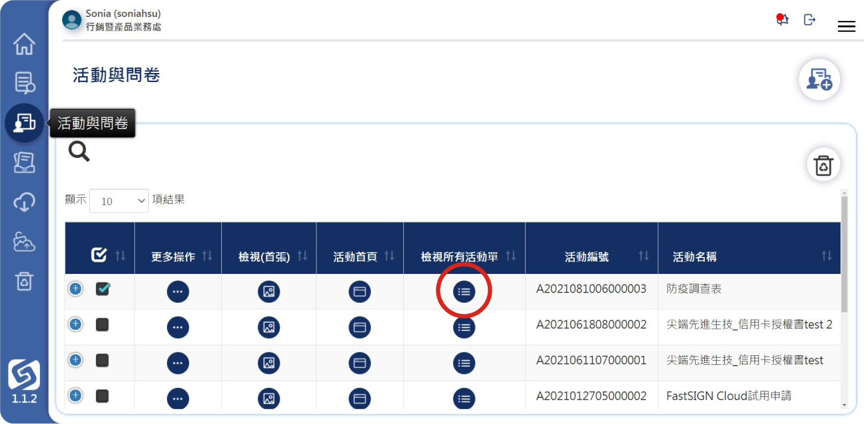868x424 pixels.
Task: Expand row details for A2021061107000001
Action: click(75, 360)
